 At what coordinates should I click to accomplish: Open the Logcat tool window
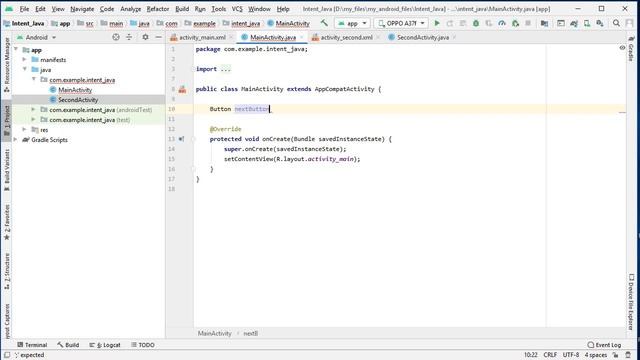(105, 345)
